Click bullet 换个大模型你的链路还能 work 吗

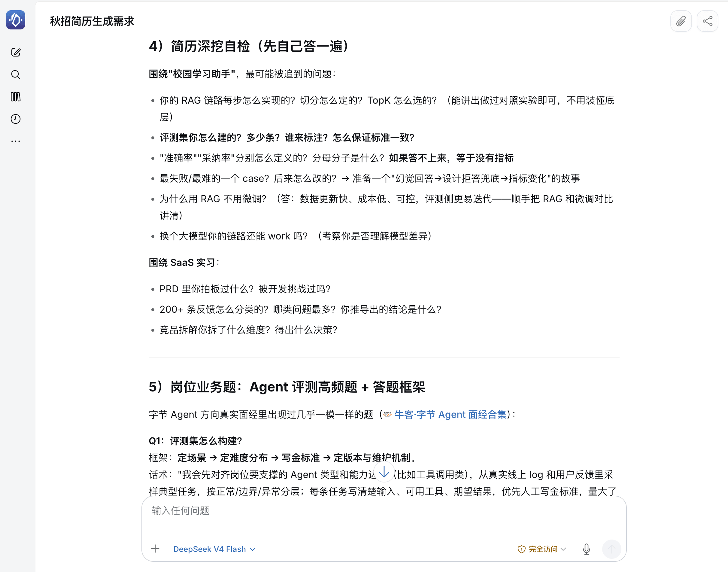click(296, 236)
